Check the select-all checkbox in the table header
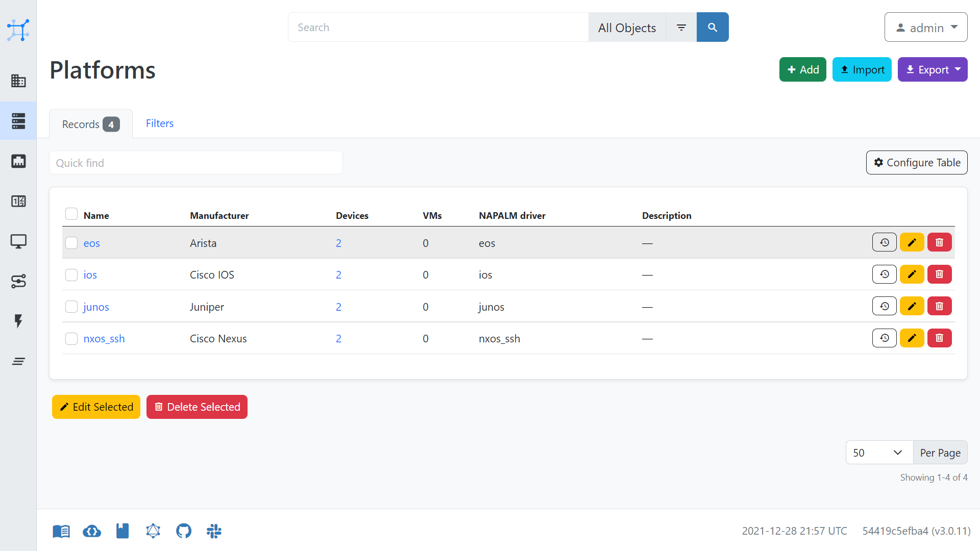The width and height of the screenshot is (980, 551). click(x=71, y=214)
